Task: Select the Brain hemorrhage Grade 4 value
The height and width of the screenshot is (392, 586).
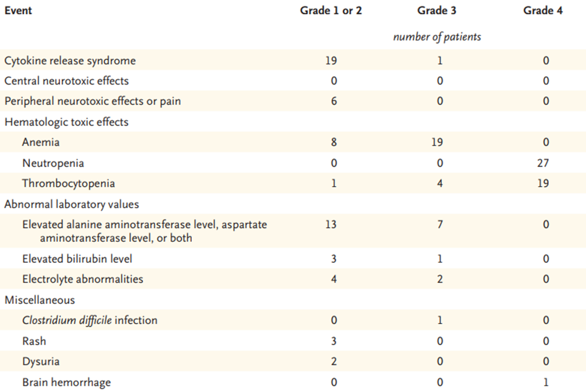Action: [x=546, y=382]
